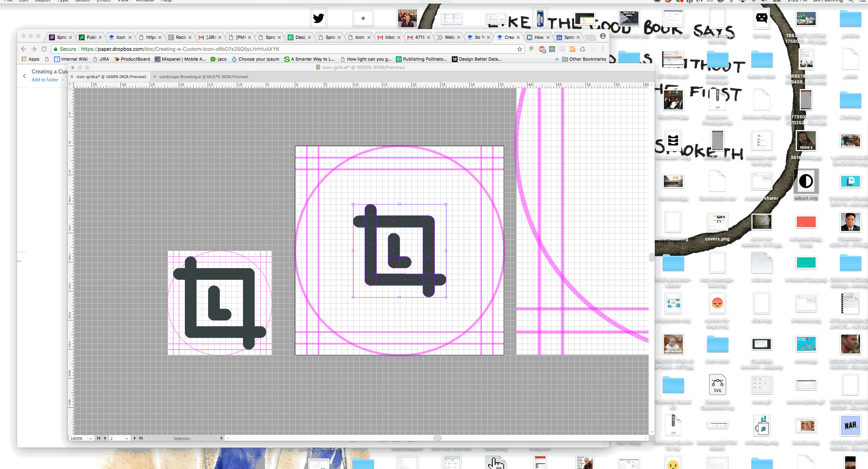The height and width of the screenshot is (469, 868).
Task: Switch to Landscape Branding.ai document tab
Action: [x=203, y=77]
